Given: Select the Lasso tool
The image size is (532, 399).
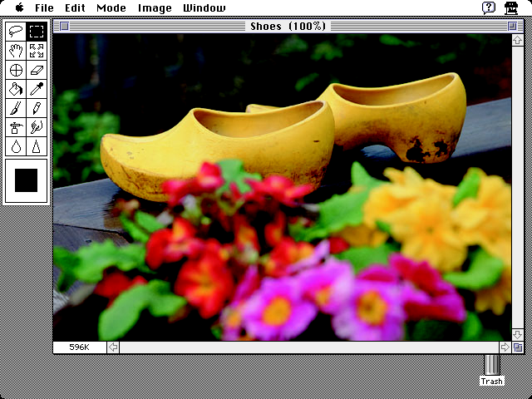Looking at the screenshot, I should click(15, 32).
